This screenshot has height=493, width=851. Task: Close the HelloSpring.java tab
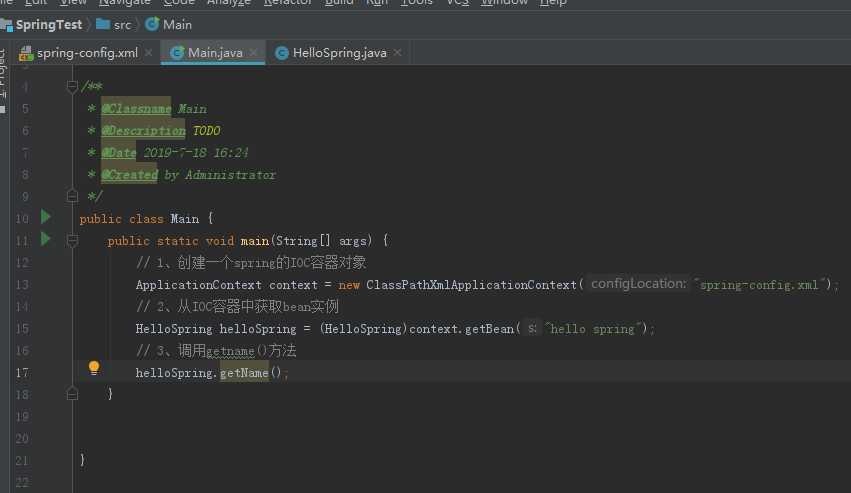click(x=397, y=53)
